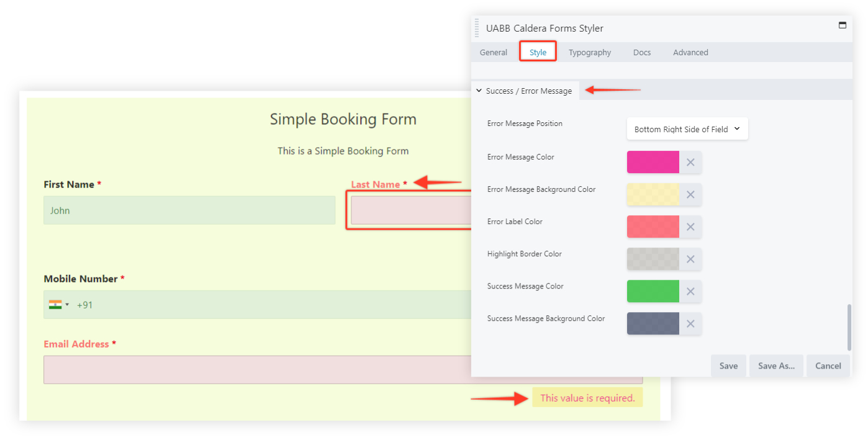Open the Error Message Position dropdown

pos(687,129)
